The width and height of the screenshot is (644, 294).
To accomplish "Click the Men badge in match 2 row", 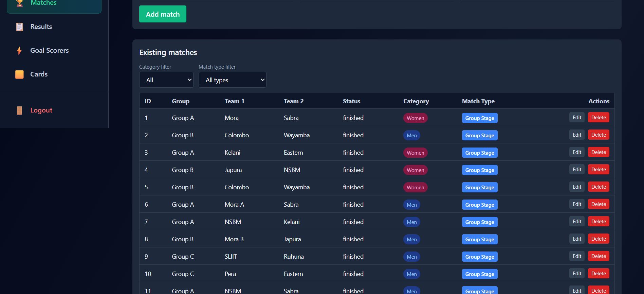I will (x=412, y=135).
